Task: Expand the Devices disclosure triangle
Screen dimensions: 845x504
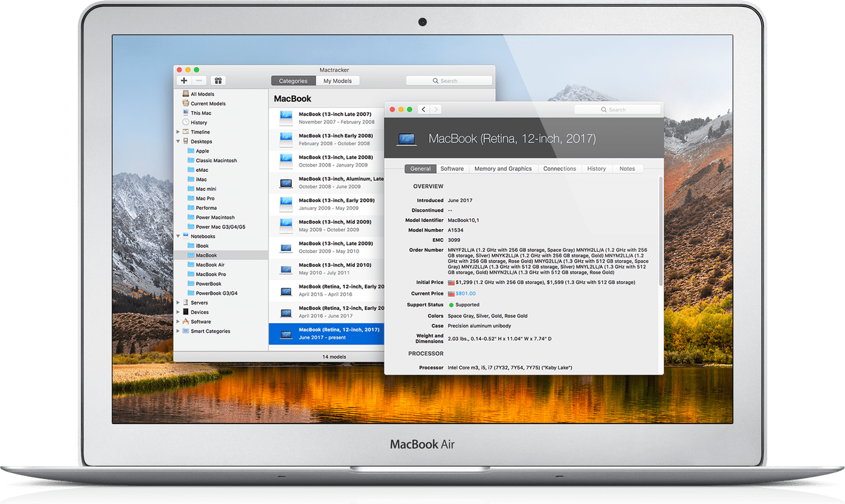Action: tap(178, 312)
